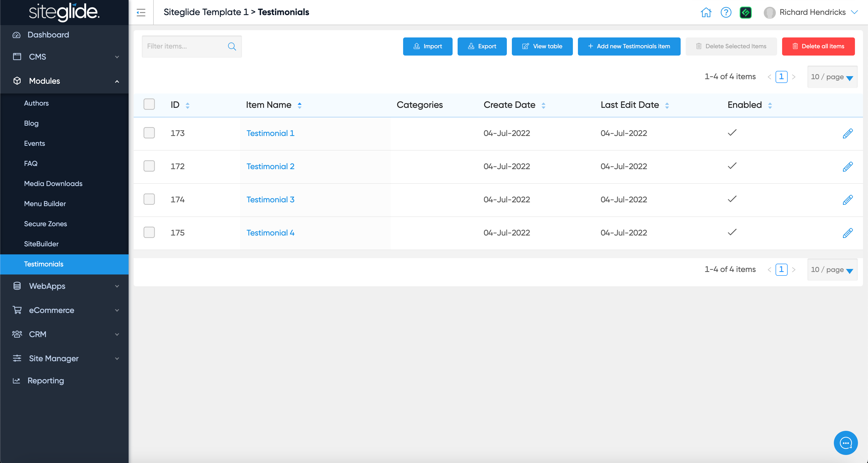
Task: Click the home icon in header
Action: (706, 13)
